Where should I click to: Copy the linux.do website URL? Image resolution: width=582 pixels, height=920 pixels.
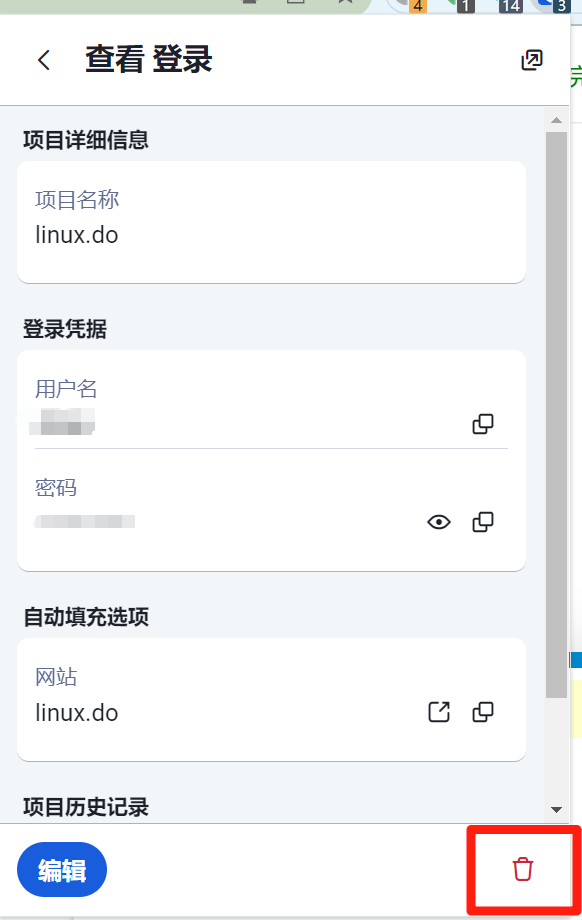click(483, 712)
